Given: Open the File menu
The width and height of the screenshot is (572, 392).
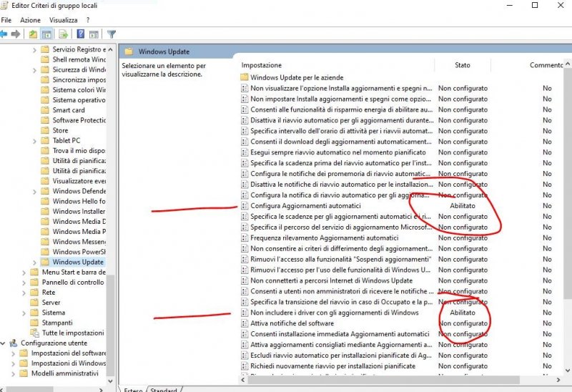Looking at the screenshot, I should pyautogui.click(x=6, y=20).
